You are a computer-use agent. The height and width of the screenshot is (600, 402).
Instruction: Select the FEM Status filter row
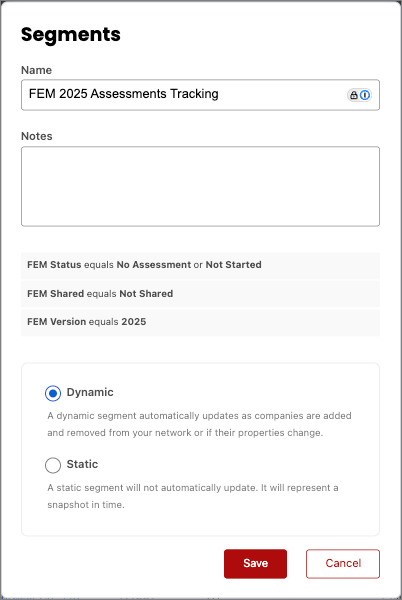(x=200, y=265)
